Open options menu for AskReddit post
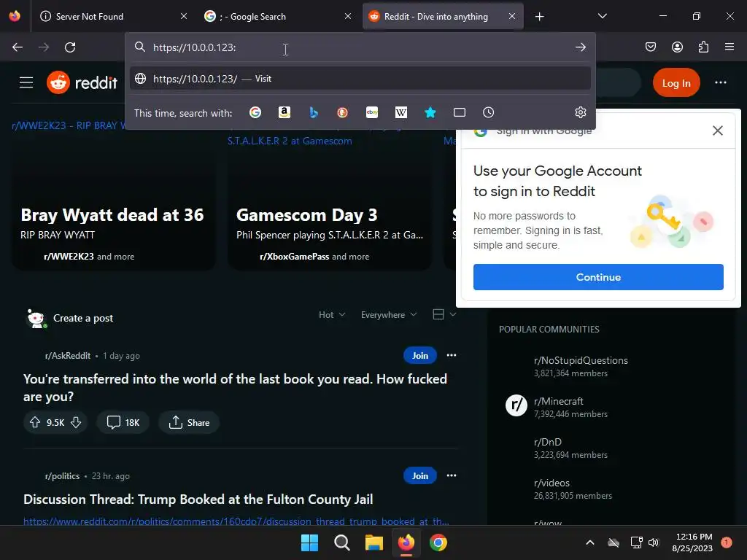Viewport: 747px width, 560px height. pyautogui.click(x=451, y=355)
